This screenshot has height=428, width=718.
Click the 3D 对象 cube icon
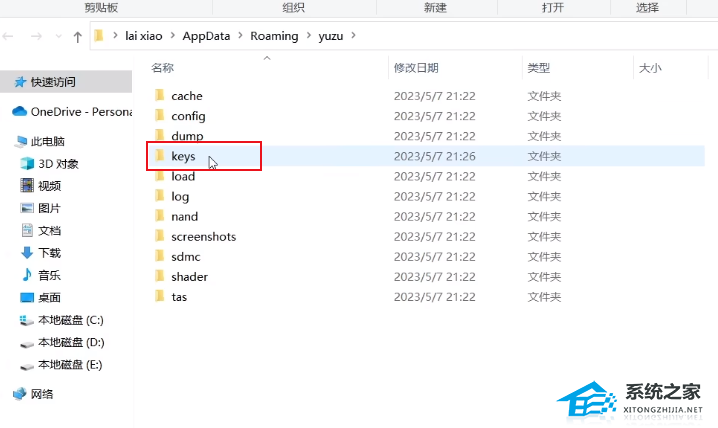[27, 163]
